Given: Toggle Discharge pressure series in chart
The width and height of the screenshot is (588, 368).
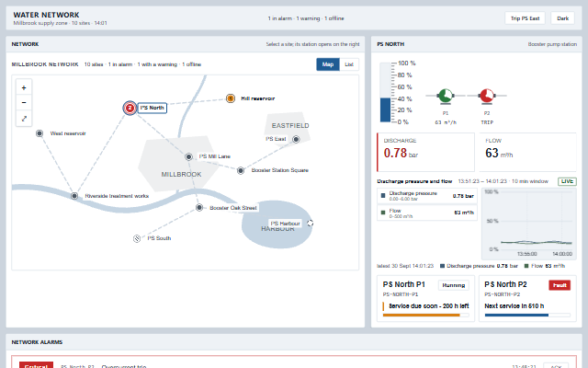Looking at the screenshot, I should (426, 196).
